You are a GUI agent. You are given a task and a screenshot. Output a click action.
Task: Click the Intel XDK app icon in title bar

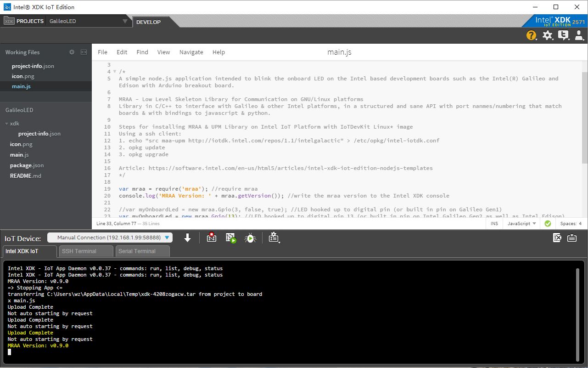7,7
